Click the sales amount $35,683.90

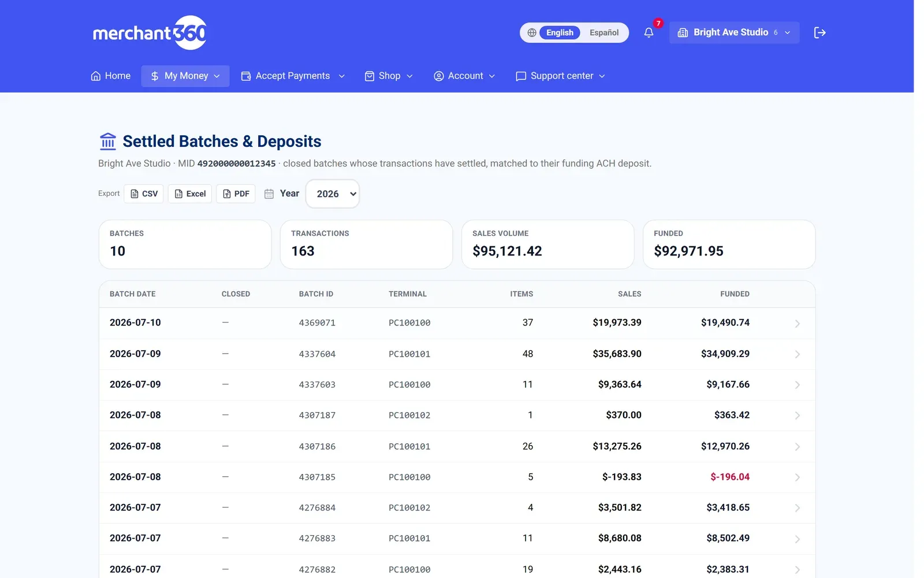pyautogui.click(x=617, y=354)
